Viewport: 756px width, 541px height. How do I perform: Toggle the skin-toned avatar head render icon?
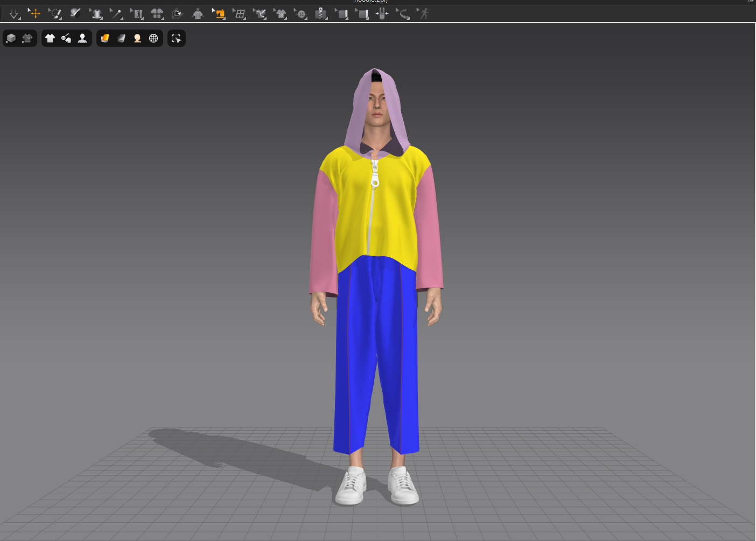137,38
